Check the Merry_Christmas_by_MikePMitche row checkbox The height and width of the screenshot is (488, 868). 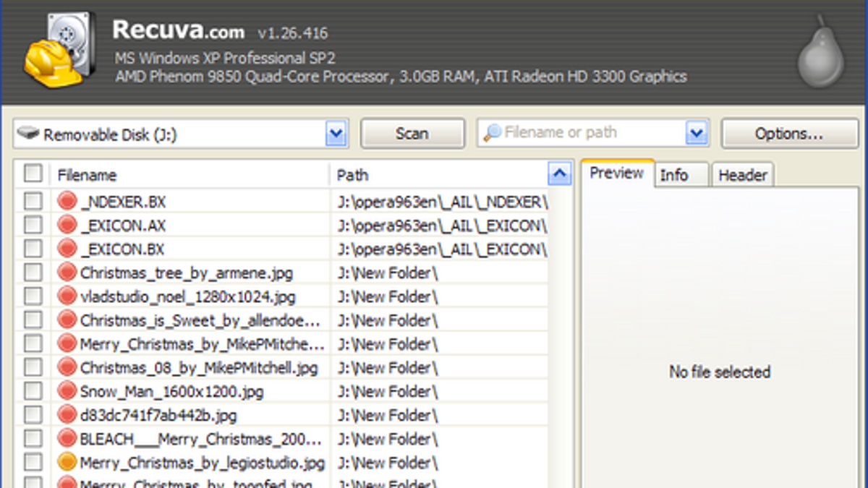(33, 343)
